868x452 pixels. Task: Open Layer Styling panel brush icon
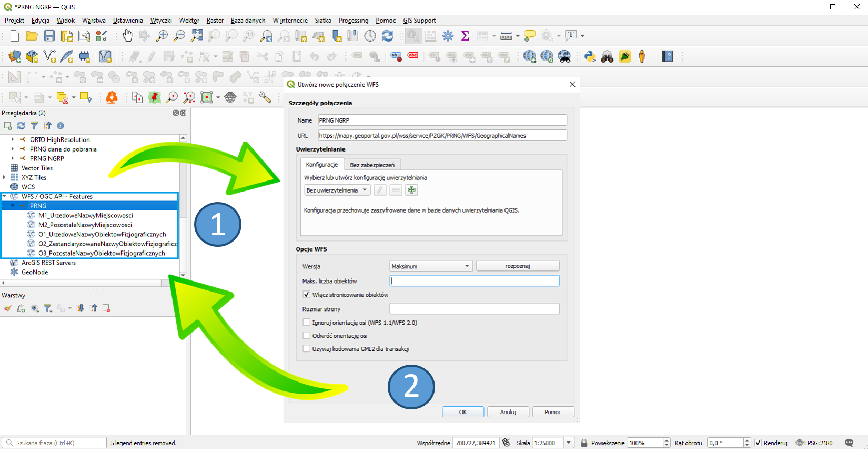(7, 308)
